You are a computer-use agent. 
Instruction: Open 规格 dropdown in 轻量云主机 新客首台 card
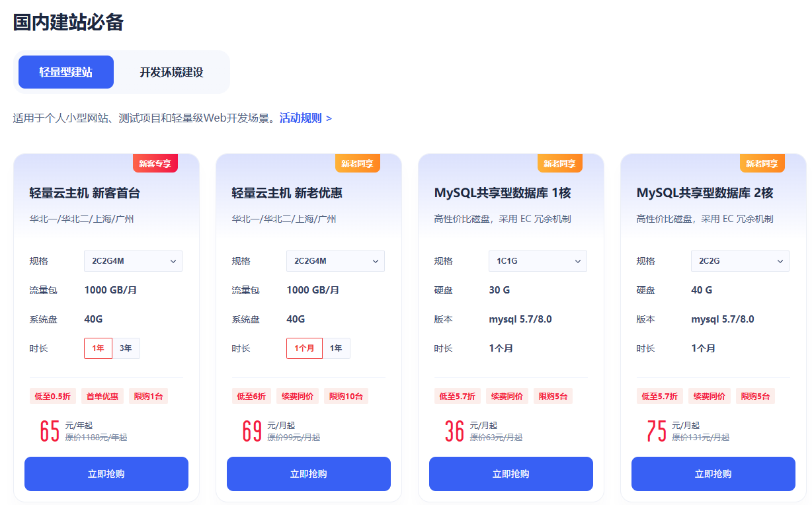point(133,261)
